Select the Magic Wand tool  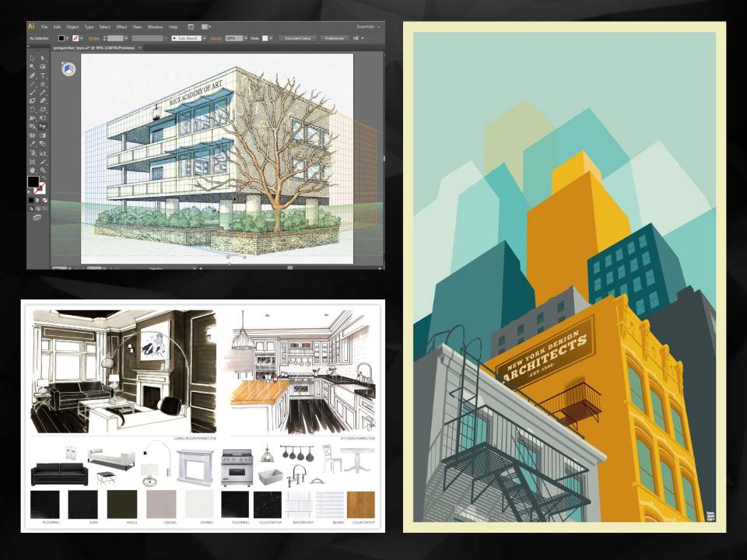point(33,67)
